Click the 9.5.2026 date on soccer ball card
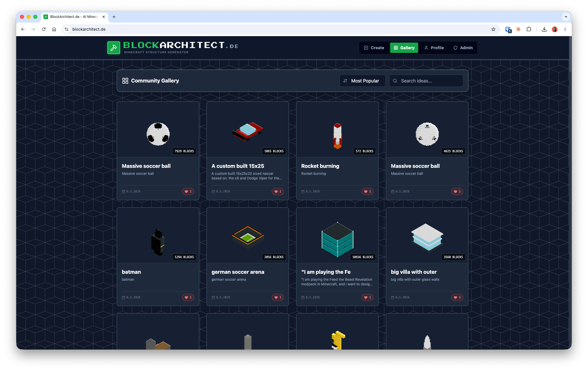Screen dimensions: 588x371 coord(131,192)
